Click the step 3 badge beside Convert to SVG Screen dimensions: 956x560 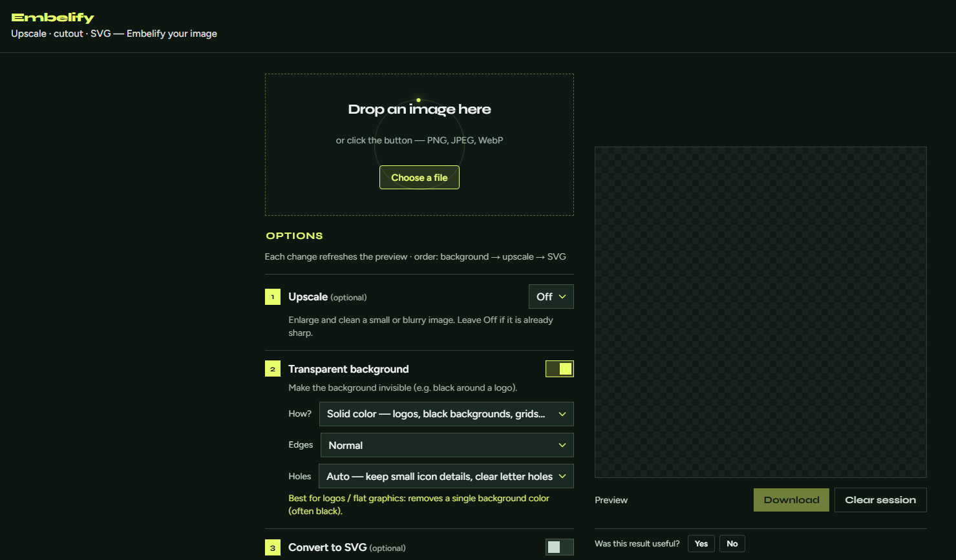(x=272, y=548)
